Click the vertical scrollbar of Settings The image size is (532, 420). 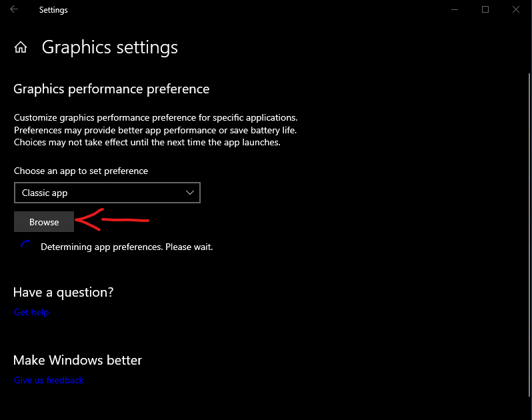[x=529, y=234]
